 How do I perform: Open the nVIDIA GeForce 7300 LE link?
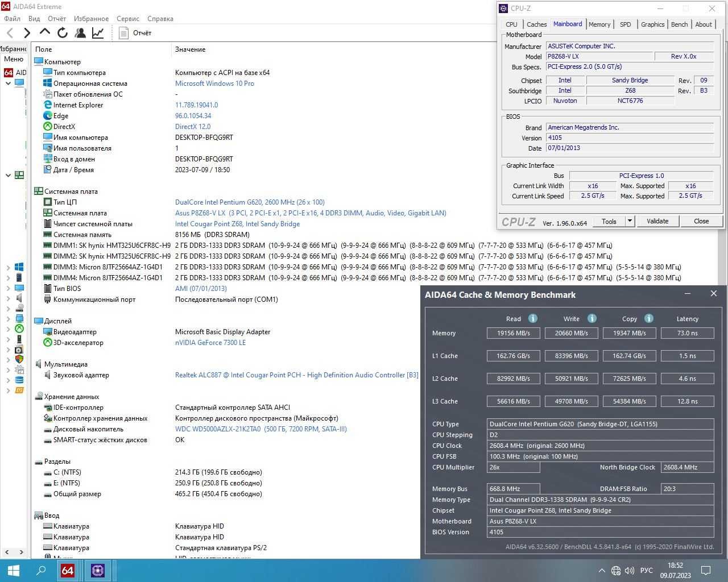[210, 343]
